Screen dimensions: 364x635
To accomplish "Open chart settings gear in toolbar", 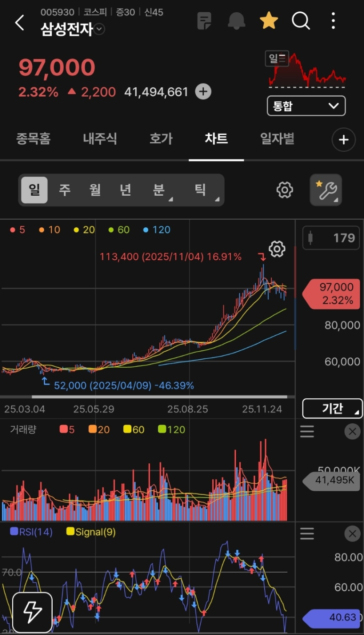I will pyautogui.click(x=284, y=190).
